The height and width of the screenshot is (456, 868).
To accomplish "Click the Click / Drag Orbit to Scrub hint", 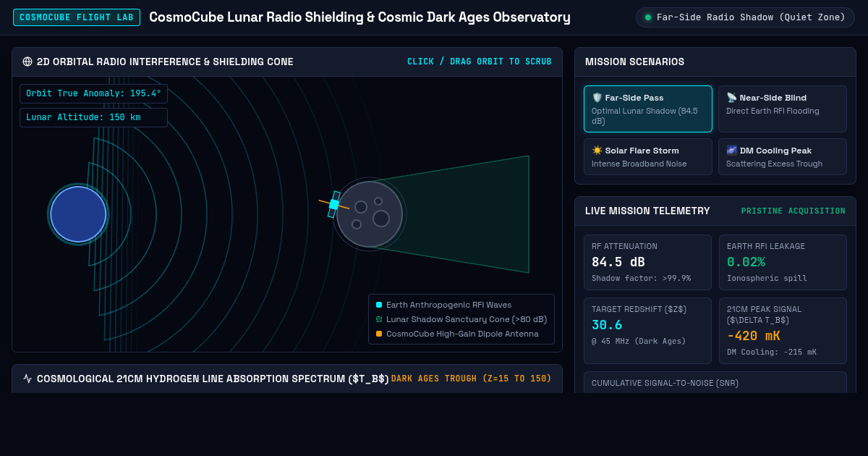I will click(480, 62).
